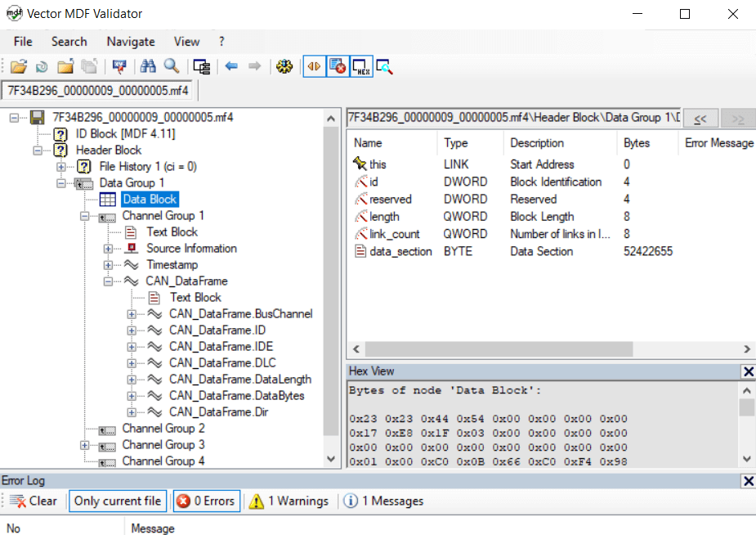This screenshot has width=756, height=535.
Task: Select the CAN_DataFrame.DataLength tree item
Action: (240, 380)
